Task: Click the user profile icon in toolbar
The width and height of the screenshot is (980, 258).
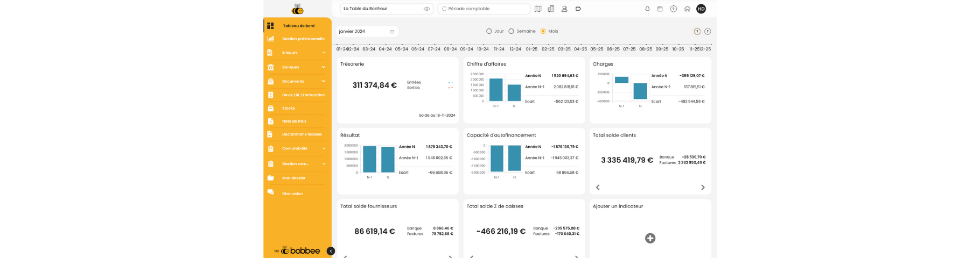Action: [564, 9]
